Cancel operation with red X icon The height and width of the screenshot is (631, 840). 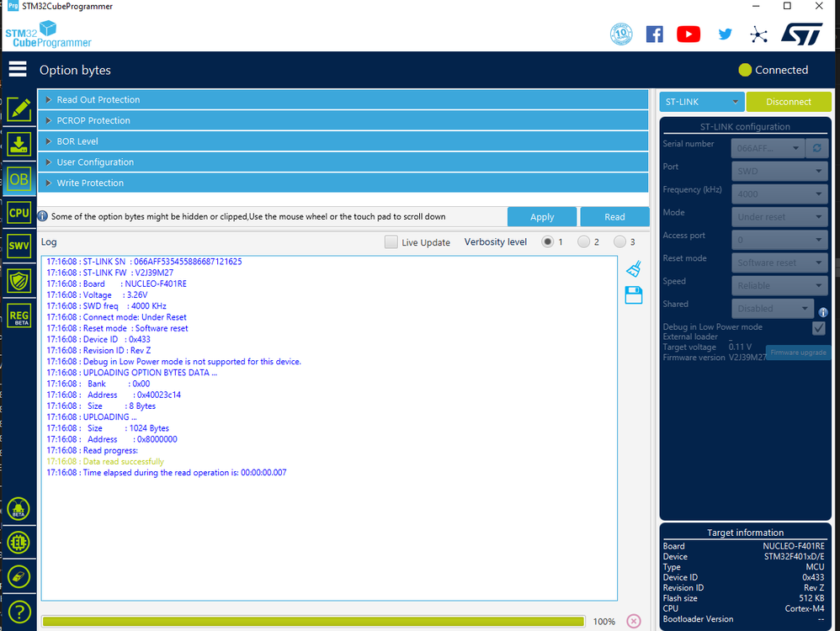coord(634,621)
